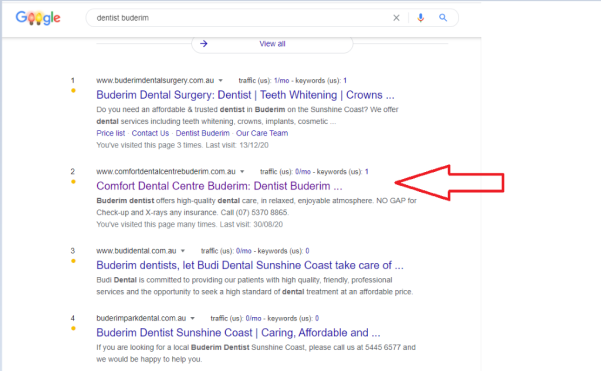Image resolution: width=602 pixels, height=371 pixels.
Task: Click the 0/mo traffic value for budidental
Action: [x=244, y=251]
